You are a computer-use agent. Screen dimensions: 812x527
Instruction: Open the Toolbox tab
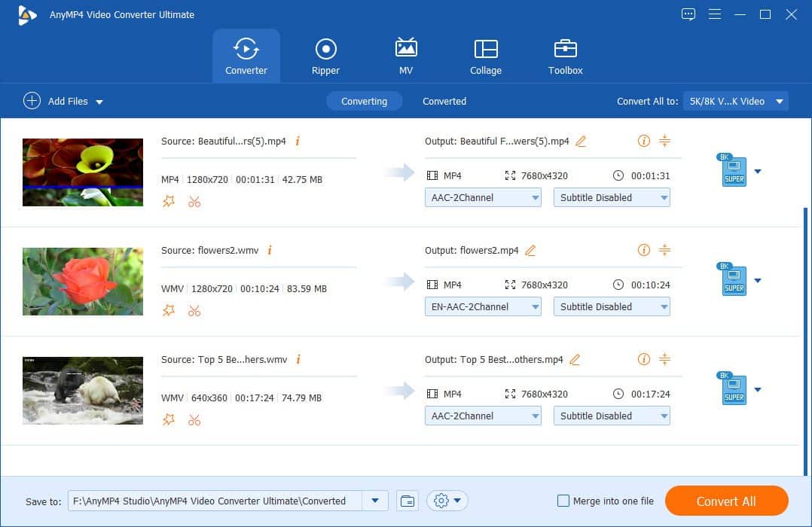point(565,56)
